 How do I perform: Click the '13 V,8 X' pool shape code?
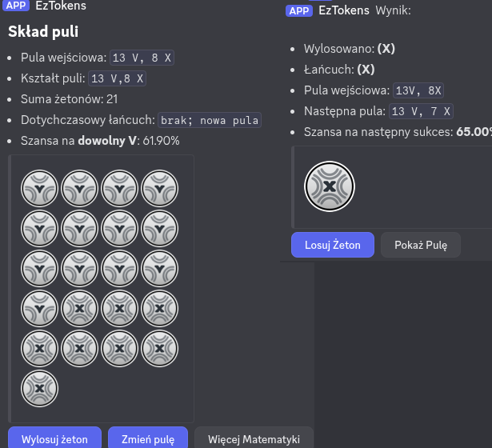118,78
